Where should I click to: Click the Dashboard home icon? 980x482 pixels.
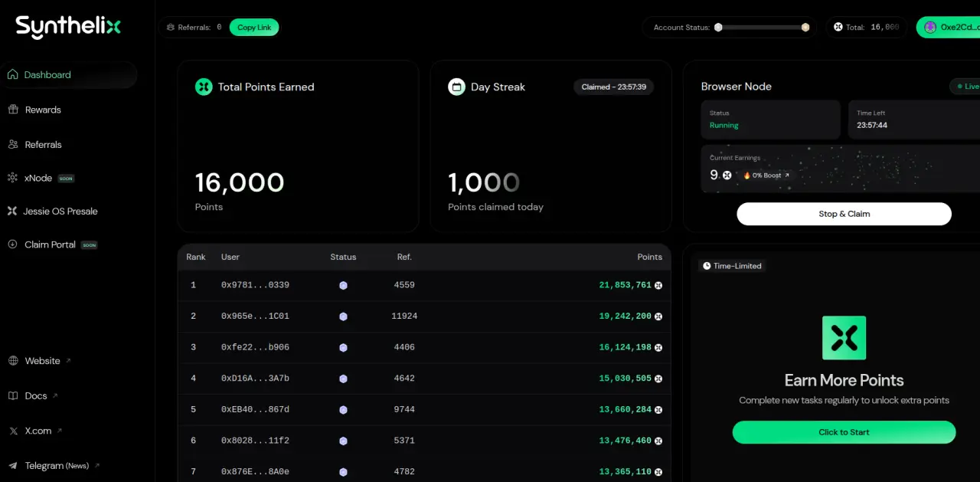point(12,74)
